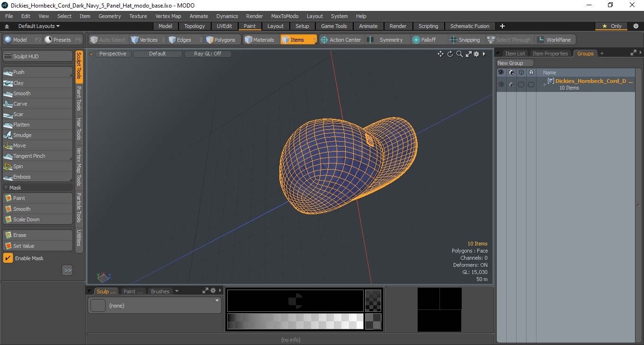Open the Sculpt HUD
The width and height of the screenshot is (644, 345).
(37, 56)
